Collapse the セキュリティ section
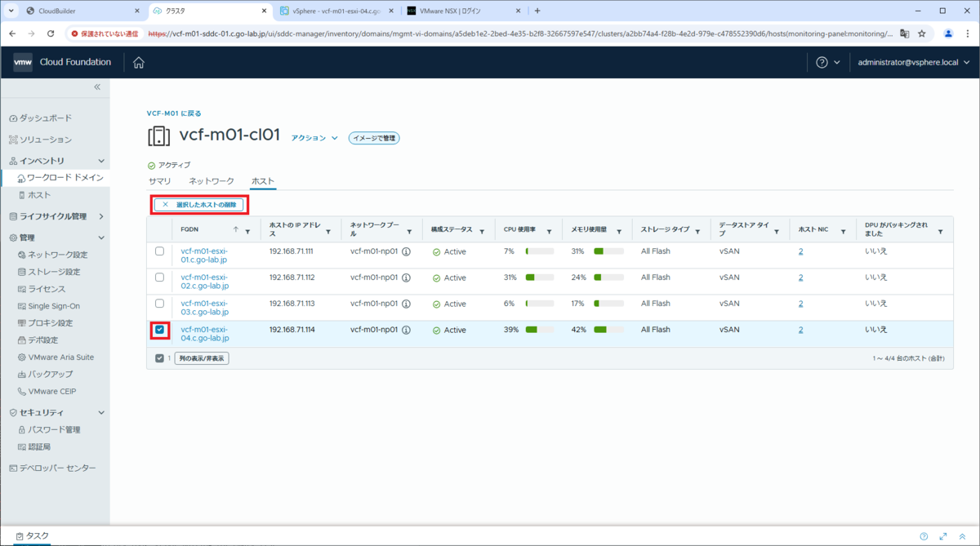 click(101, 412)
